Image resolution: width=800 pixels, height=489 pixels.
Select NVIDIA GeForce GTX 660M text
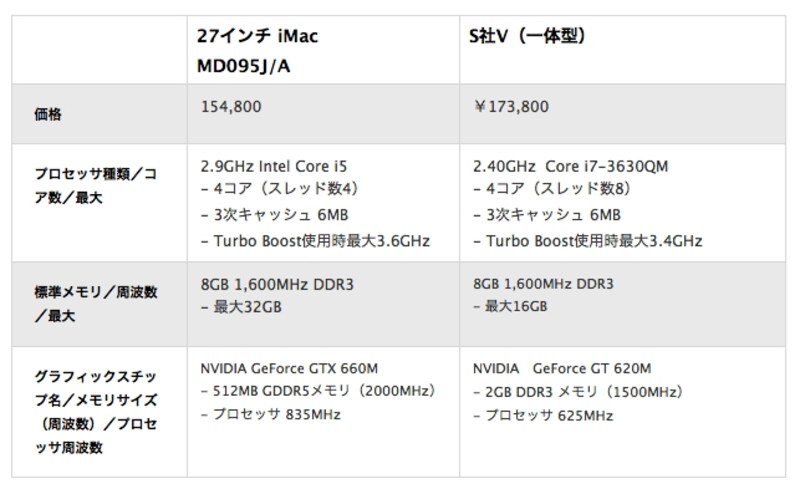[x=288, y=367]
